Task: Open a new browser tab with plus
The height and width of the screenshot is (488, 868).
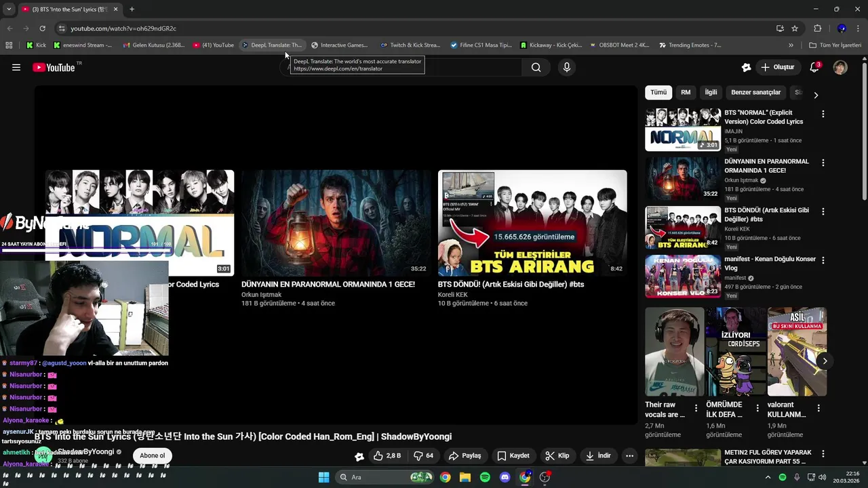Action: point(132,9)
